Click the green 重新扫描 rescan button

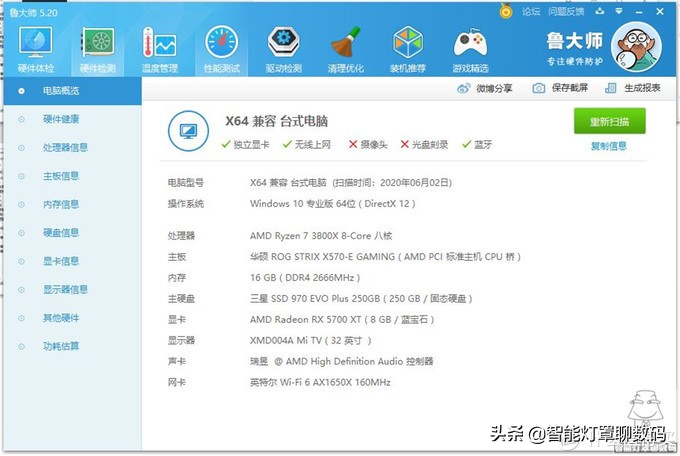[609, 121]
